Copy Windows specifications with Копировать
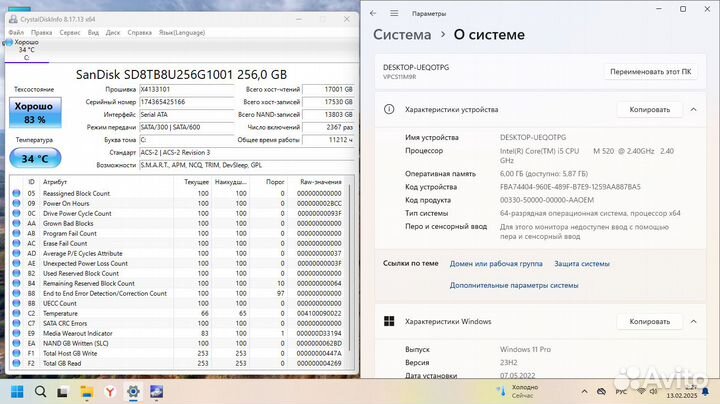The width and height of the screenshot is (720, 404). point(649,322)
